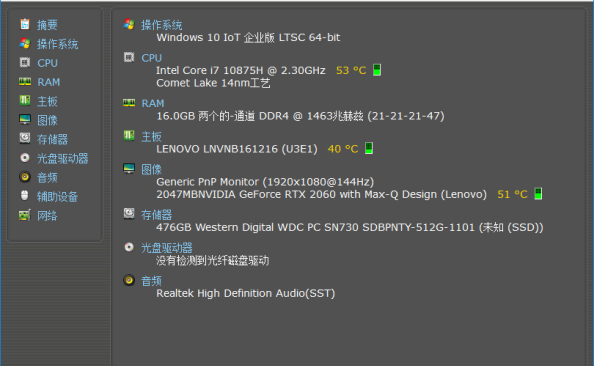The image size is (594, 366).
Task: Click the 摘要 clipboard icon in sidebar
Action: 25,24
